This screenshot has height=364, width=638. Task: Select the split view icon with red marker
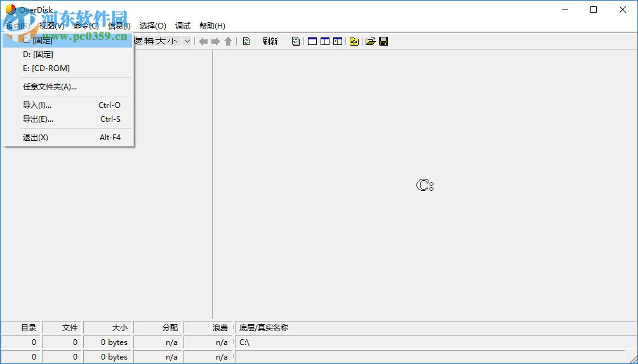(337, 41)
